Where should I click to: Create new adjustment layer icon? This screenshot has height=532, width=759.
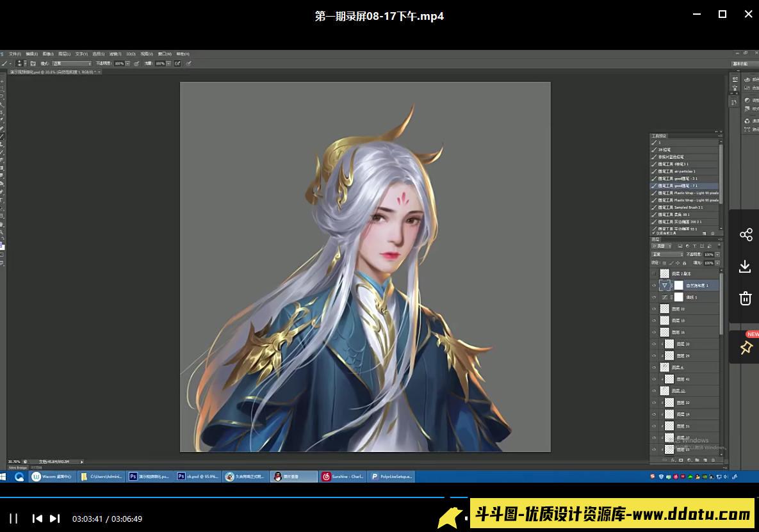click(689, 460)
